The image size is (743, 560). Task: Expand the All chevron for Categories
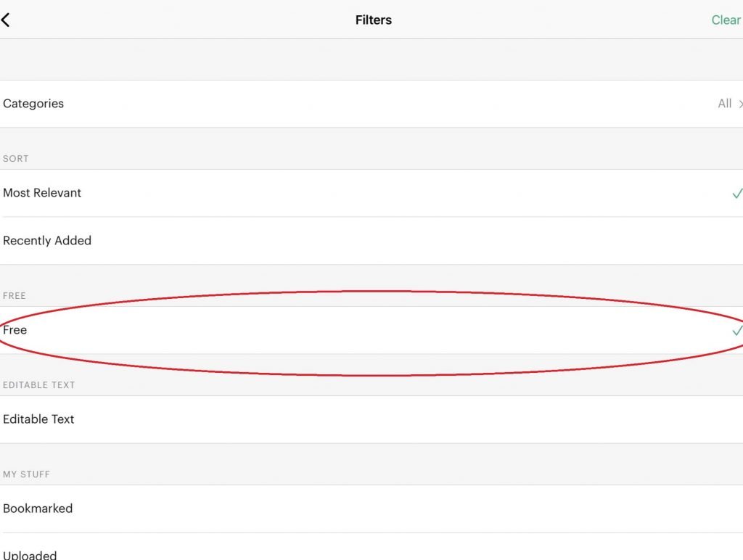click(740, 104)
